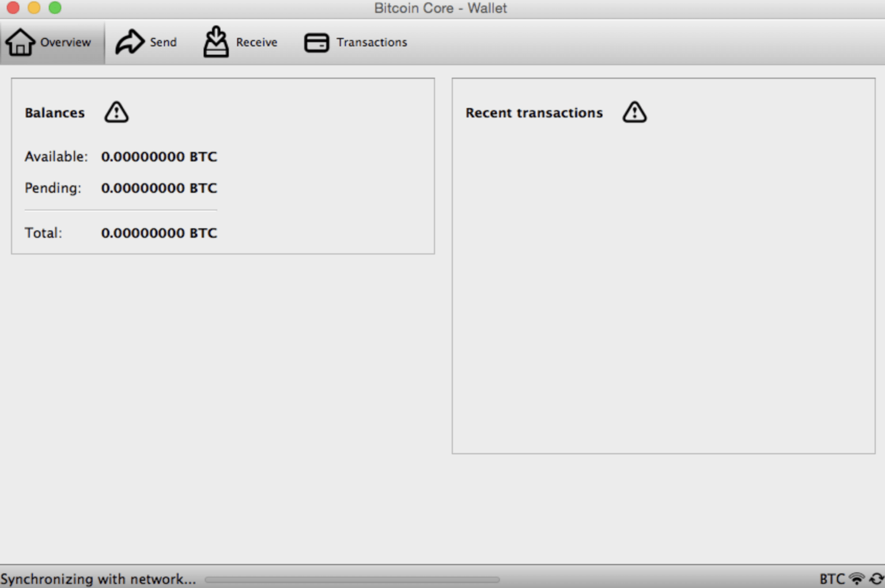
Task: Click the Pending balance amount
Action: (159, 188)
